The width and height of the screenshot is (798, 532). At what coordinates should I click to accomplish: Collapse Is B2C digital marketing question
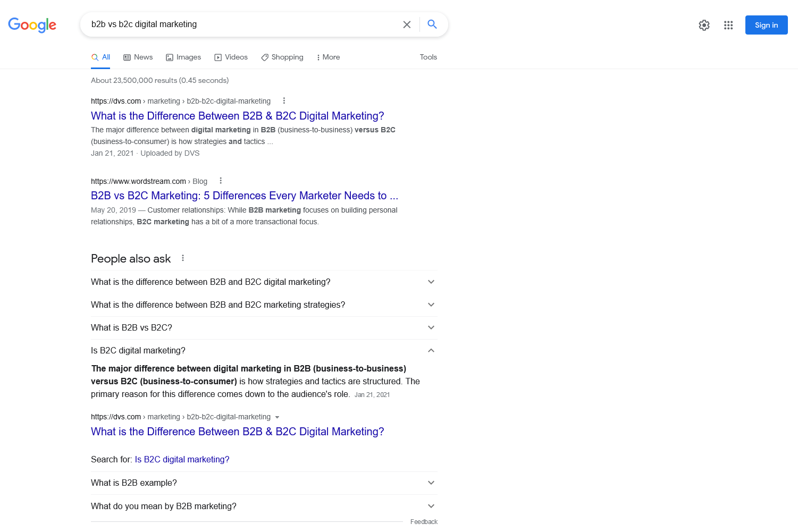click(x=264, y=350)
